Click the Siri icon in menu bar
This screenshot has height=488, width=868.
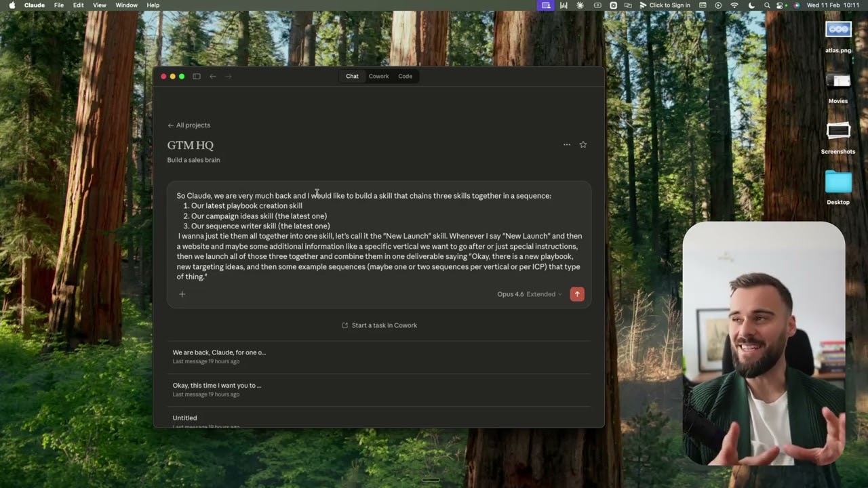(x=797, y=5)
